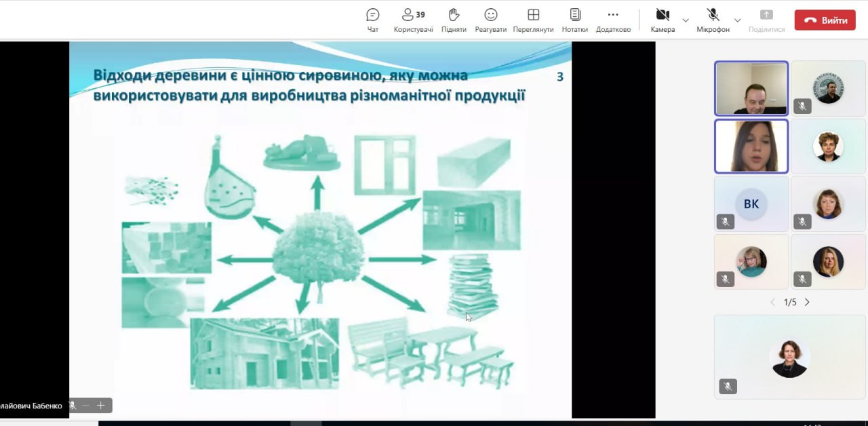Open meeting Нотатки notes

(575, 20)
